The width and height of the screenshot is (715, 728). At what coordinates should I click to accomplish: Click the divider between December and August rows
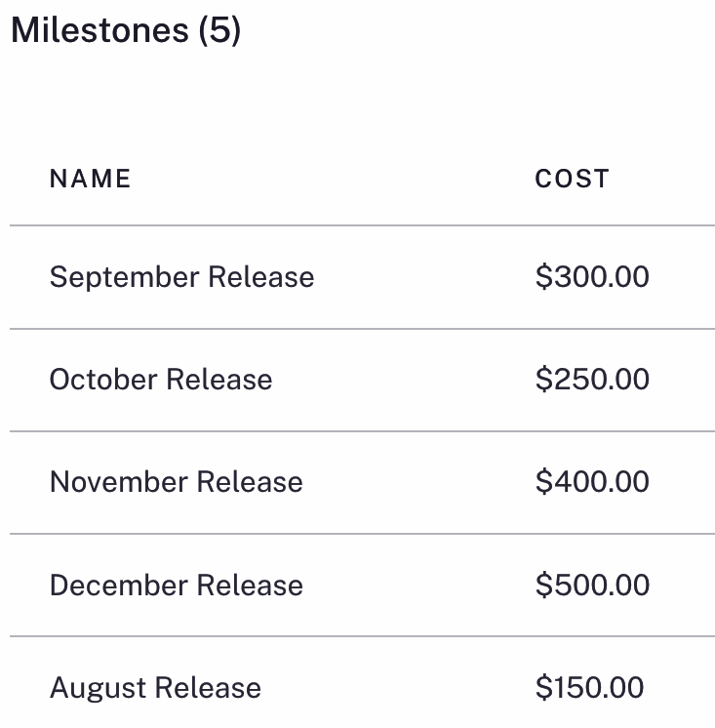pos(361,636)
